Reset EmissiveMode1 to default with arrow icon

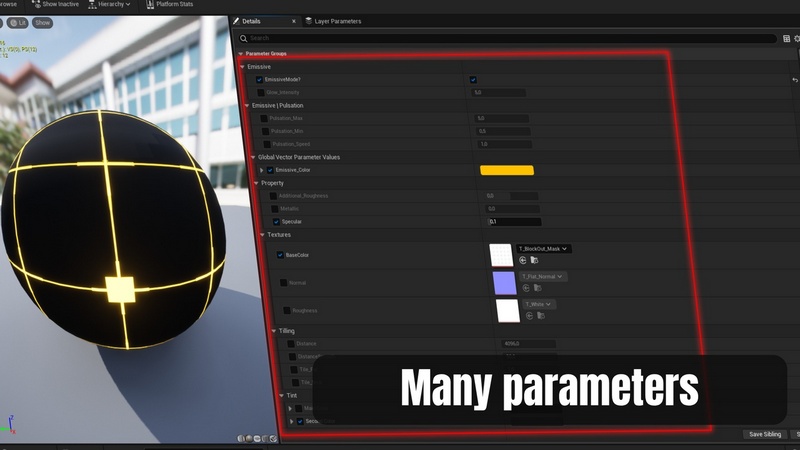[x=795, y=79]
